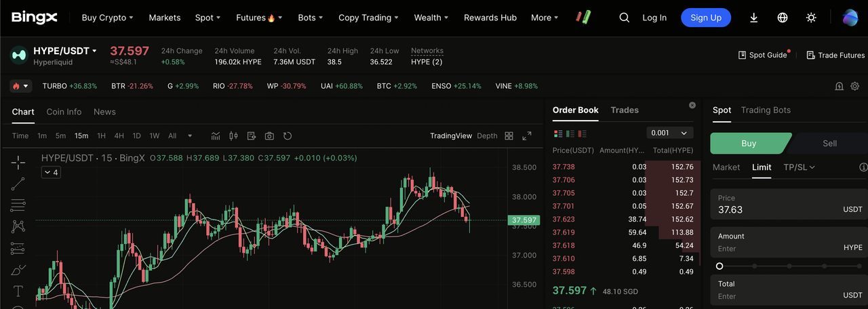Select the trend line drawing tool
The image size is (868, 309).
pos(18,183)
